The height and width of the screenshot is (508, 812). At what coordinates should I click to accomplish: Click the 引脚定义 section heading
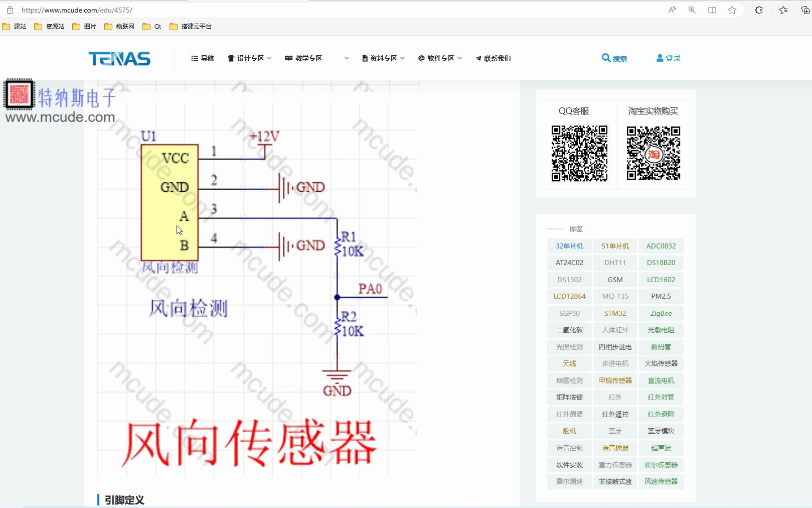[x=124, y=500]
